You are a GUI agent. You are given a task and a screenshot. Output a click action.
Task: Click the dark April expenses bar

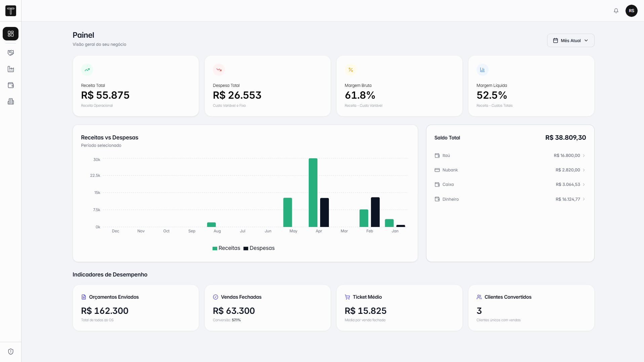[x=325, y=212]
